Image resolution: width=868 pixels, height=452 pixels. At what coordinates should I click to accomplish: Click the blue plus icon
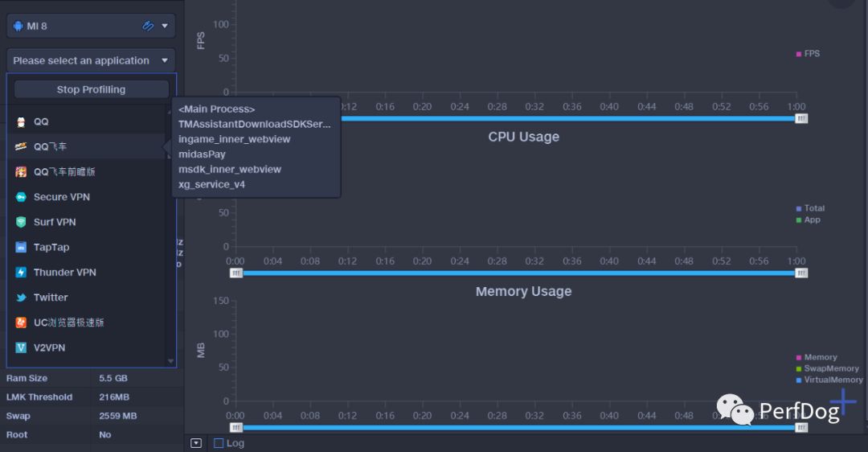point(843,401)
